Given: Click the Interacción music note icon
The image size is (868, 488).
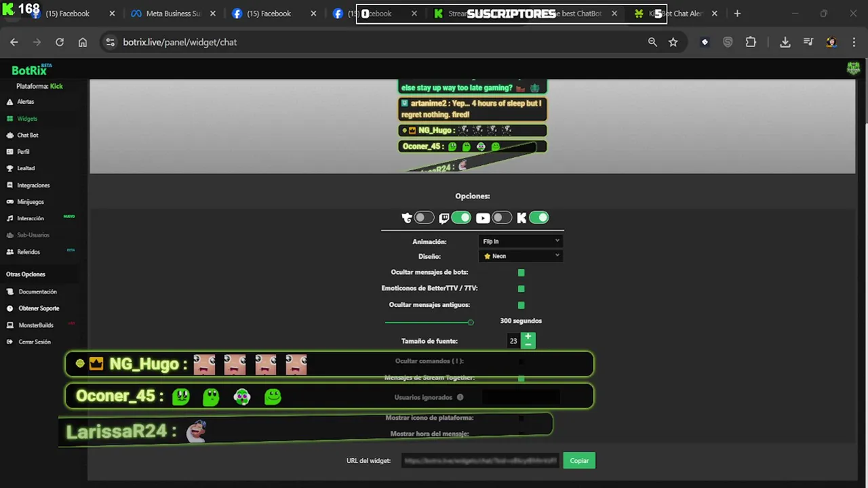Looking at the screenshot, I should coord(10,218).
